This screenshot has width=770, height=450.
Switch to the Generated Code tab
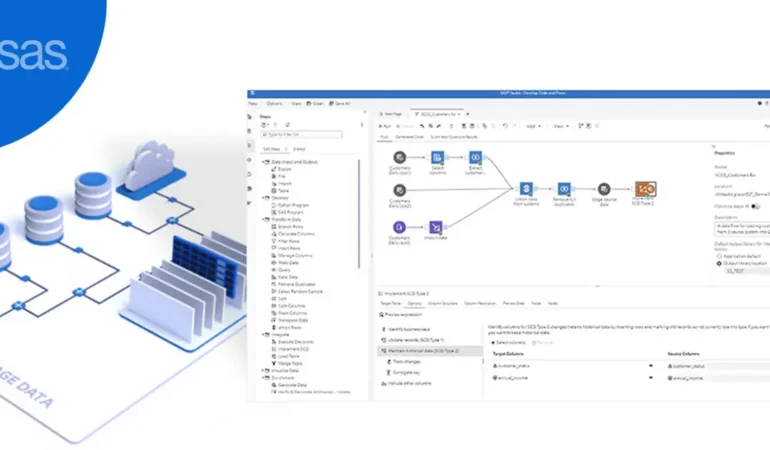409,137
